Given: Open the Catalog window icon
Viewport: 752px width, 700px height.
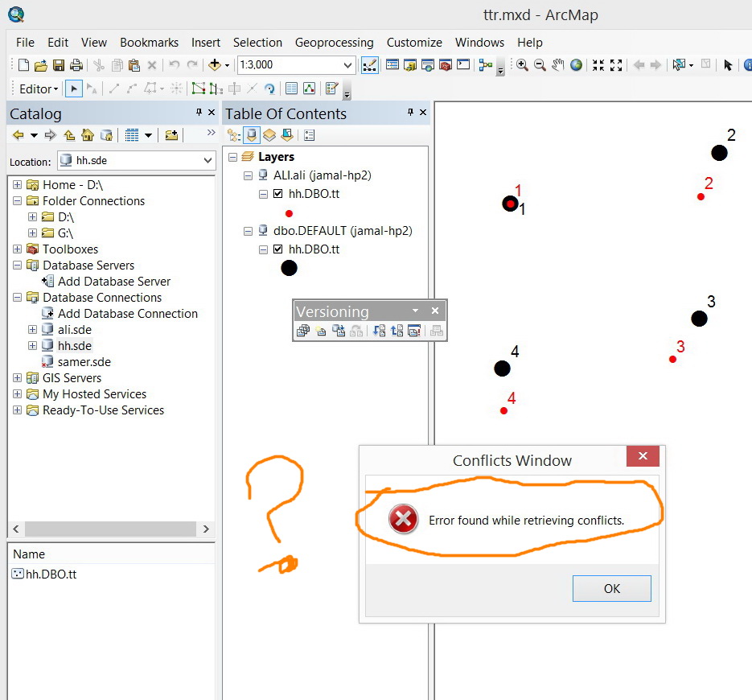Looking at the screenshot, I should 410,65.
